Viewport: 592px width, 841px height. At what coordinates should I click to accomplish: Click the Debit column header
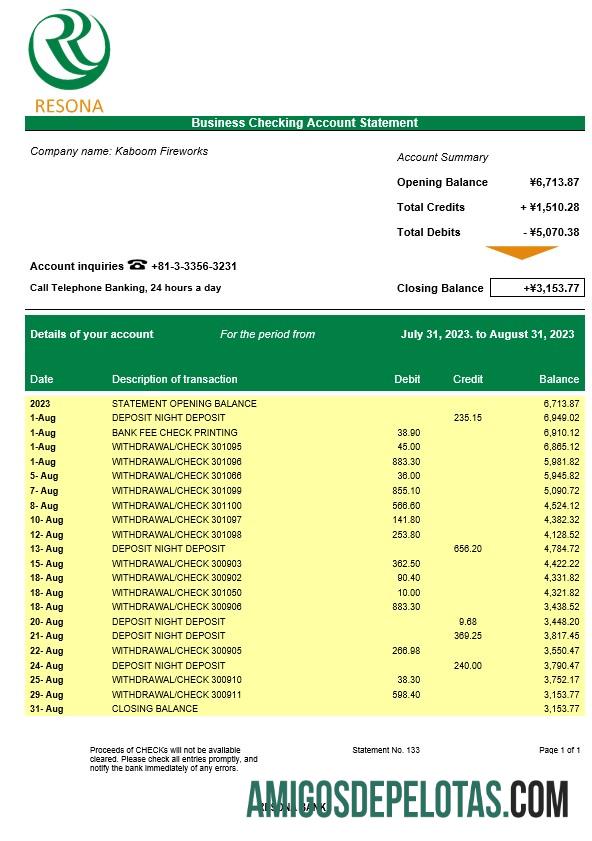(407, 379)
